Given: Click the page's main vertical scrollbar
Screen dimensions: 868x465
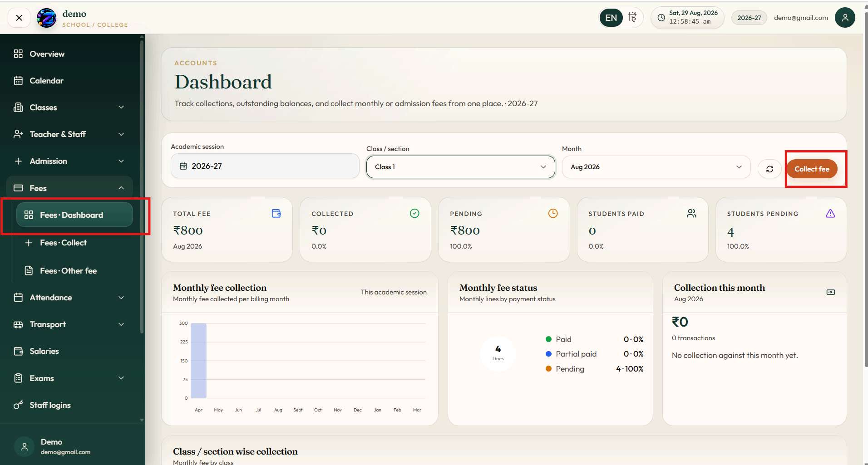Looking at the screenshot, I should point(866,191).
